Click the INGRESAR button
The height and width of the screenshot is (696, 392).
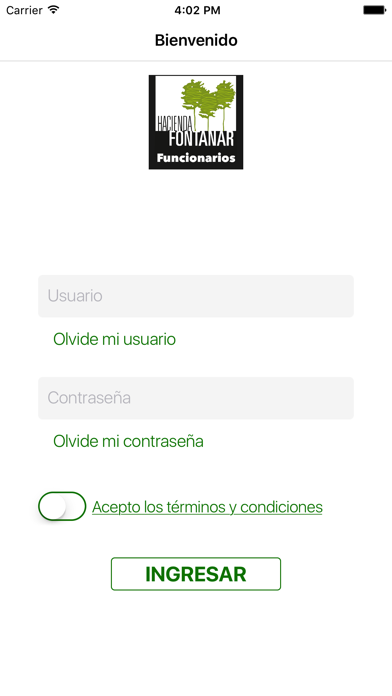(x=196, y=574)
